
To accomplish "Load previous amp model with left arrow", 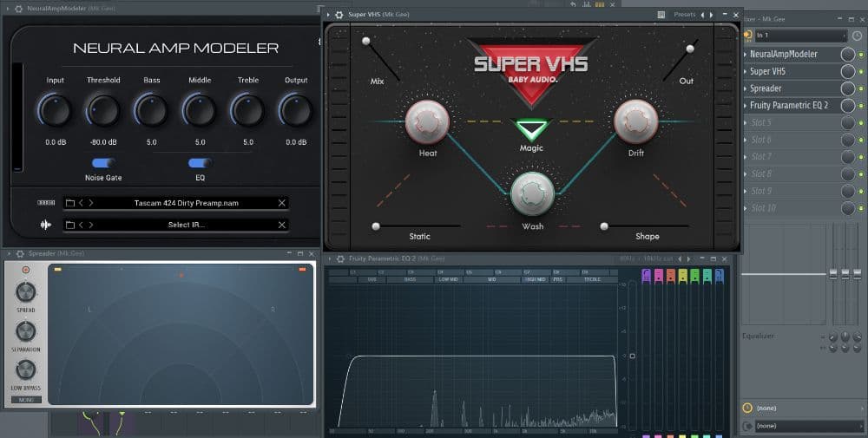I will click(81, 203).
